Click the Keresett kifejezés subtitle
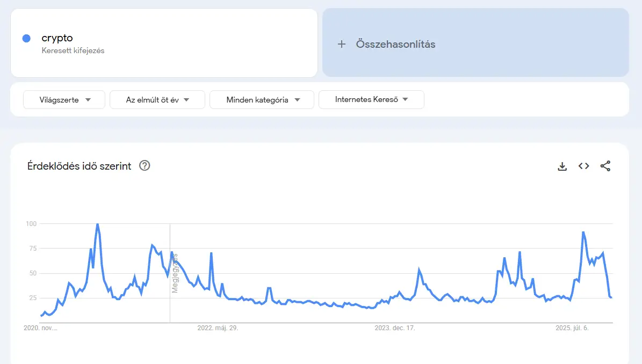This screenshot has height=364, width=642. point(73,50)
